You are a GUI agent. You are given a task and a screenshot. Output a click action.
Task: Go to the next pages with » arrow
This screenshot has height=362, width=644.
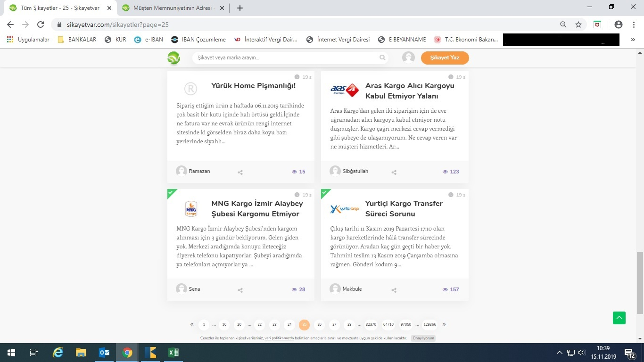click(x=444, y=324)
